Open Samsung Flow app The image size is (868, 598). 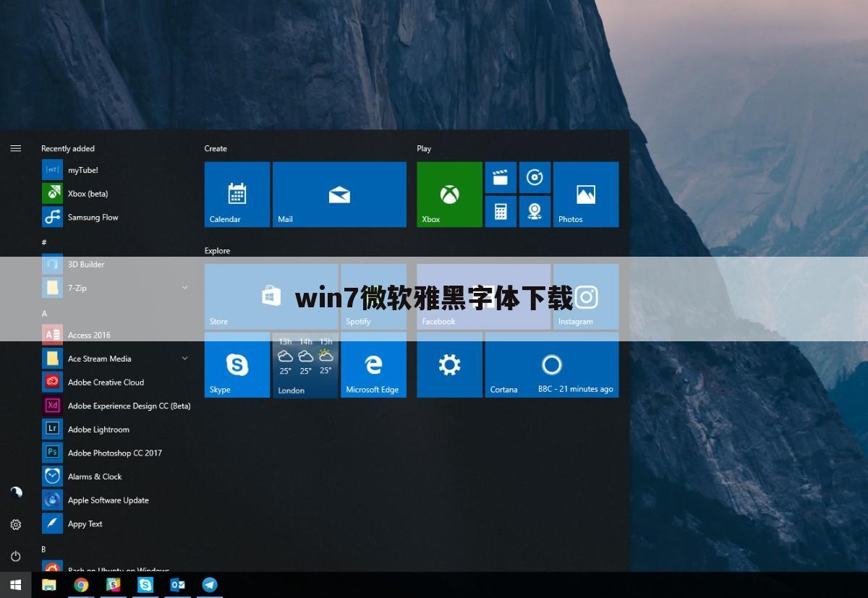(x=116, y=217)
